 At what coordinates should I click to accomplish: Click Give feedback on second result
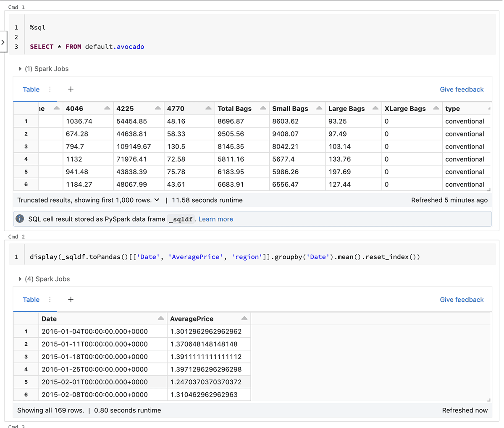461,300
